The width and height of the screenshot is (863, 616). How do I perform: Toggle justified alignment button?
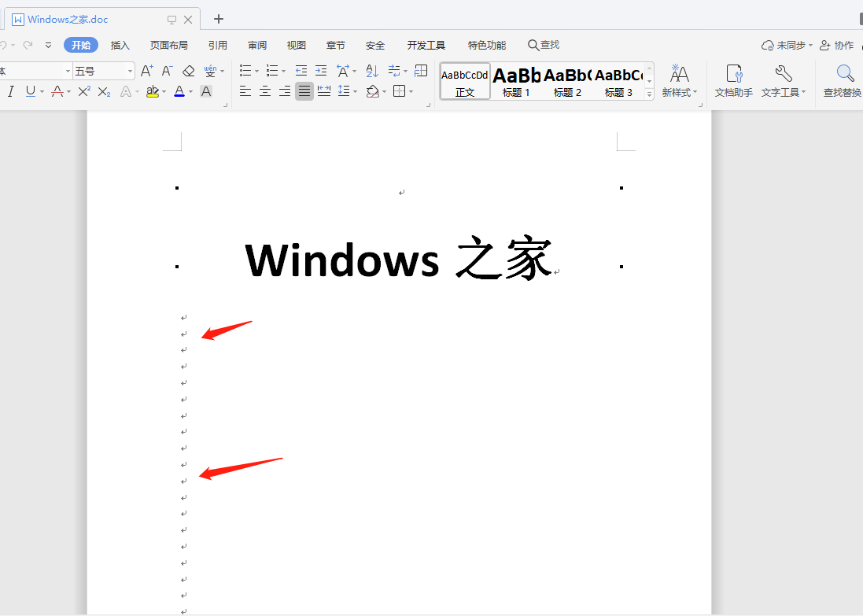pos(304,91)
